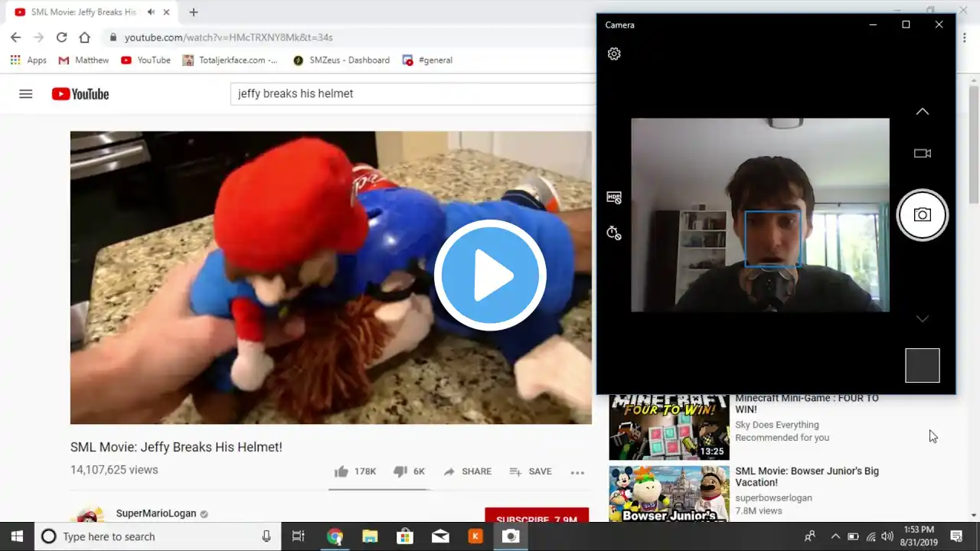Open Camera app from taskbar

[x=511, y=536]
